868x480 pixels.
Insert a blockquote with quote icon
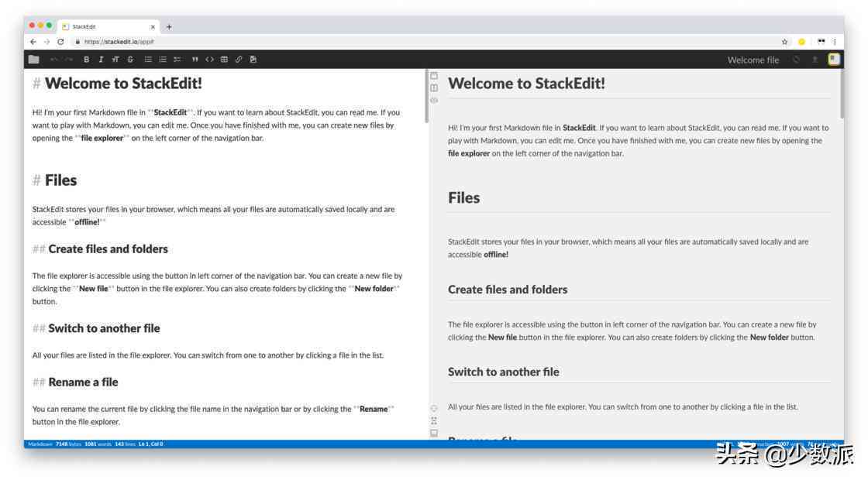point(195,59)
